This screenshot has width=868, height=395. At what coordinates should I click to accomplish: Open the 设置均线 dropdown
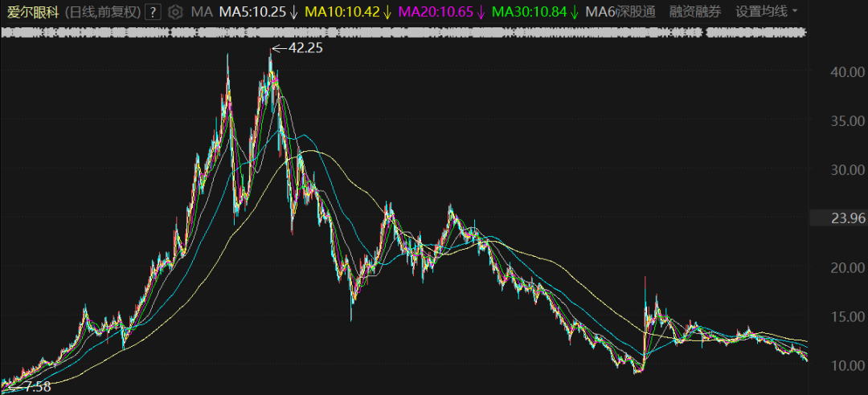pos(767,11)
